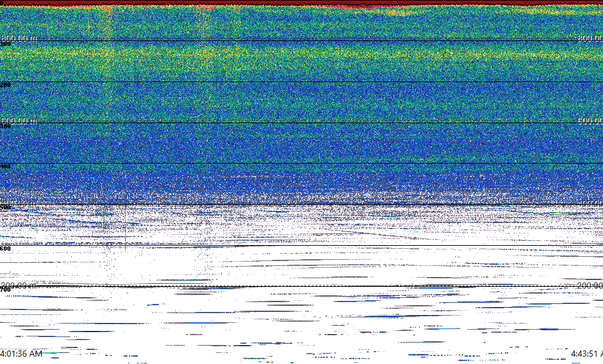The image size is (603, 364).
Task: Click the 200.00 label at right edge
Action: coord(590,286)
